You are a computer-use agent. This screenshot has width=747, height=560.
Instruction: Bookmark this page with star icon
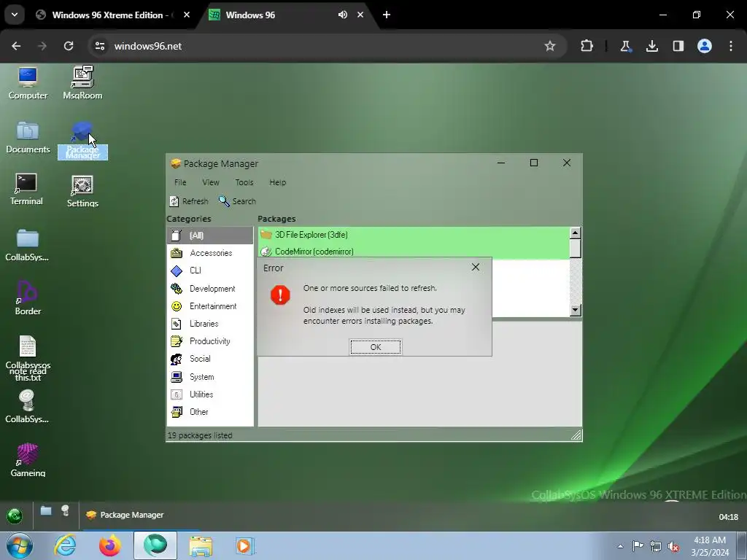[x=550, y=46]
